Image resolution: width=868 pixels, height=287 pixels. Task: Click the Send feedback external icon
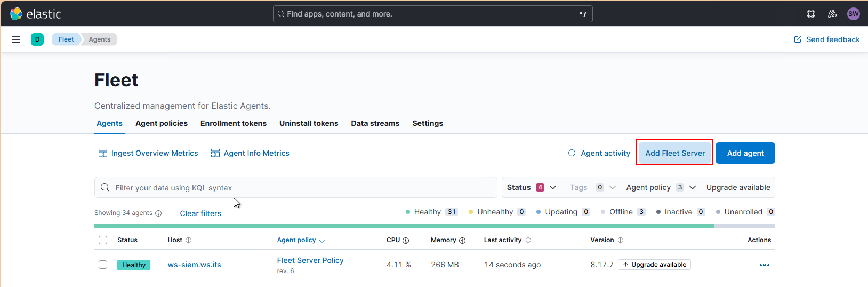pos(798,39)
